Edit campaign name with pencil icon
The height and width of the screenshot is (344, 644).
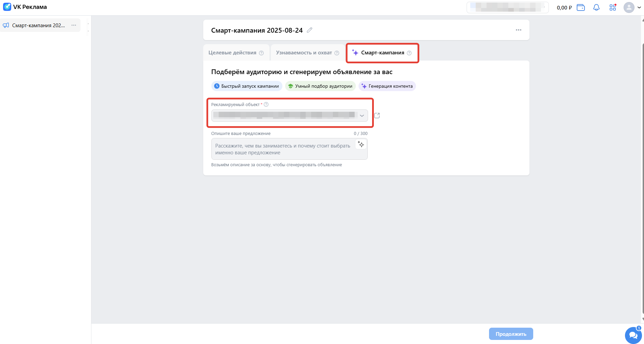tap(309, 30)
